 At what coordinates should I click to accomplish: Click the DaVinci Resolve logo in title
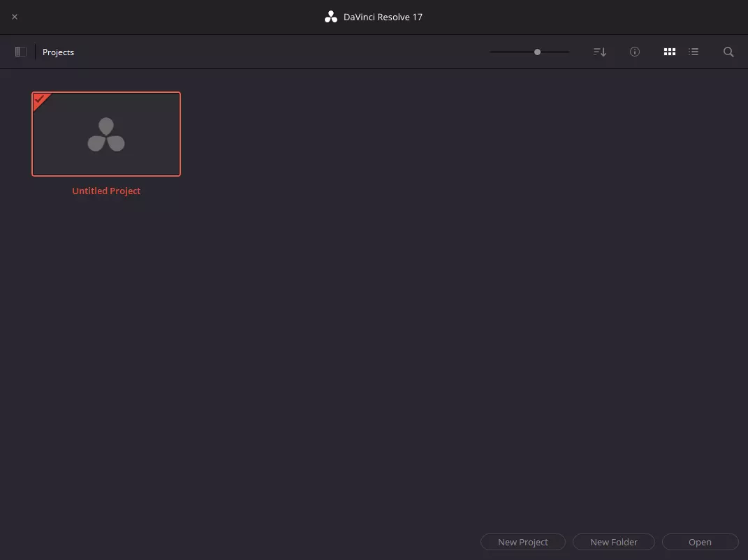[x=330, y=17]
